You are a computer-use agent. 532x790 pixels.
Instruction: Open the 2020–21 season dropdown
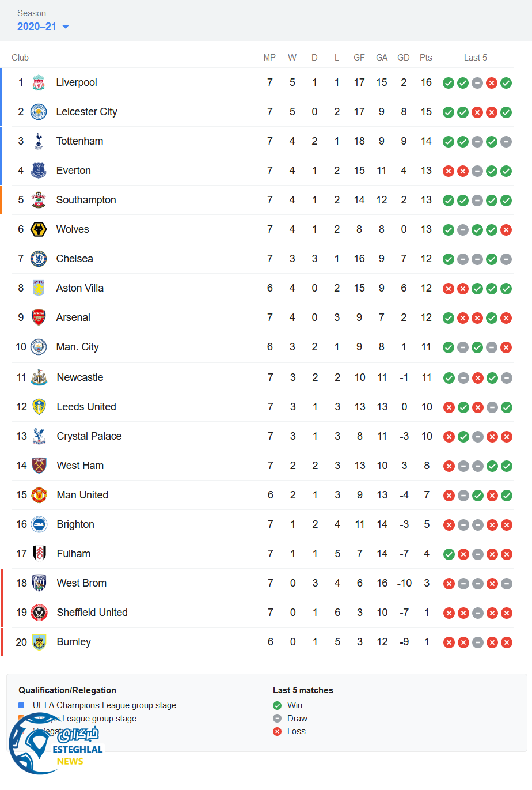43,27
